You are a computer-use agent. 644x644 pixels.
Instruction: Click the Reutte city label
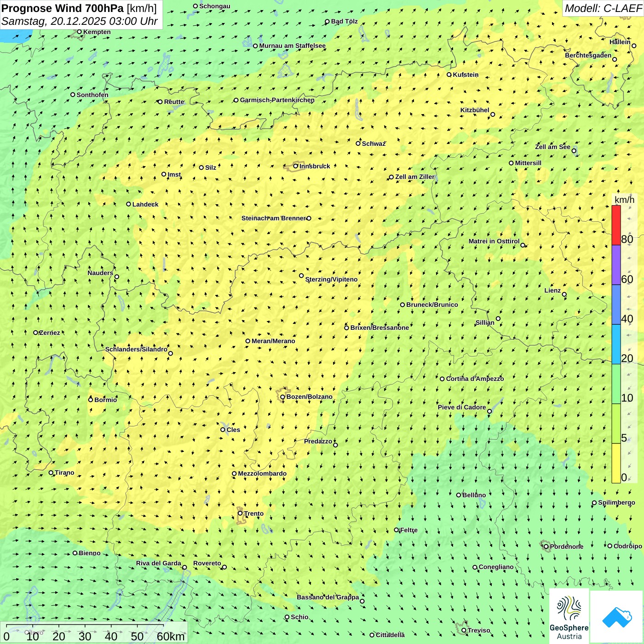pyautogui.click(x=174, y=102)
